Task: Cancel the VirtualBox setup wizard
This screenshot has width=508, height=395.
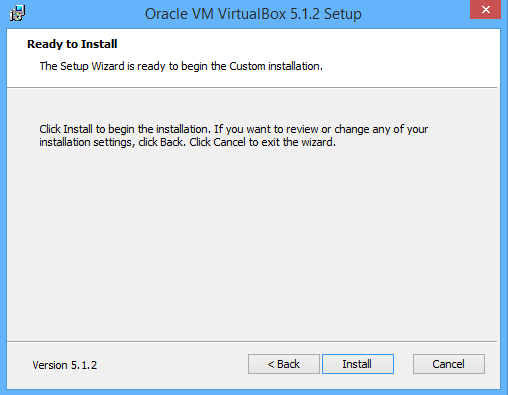Action: click(x=449, y=364)
